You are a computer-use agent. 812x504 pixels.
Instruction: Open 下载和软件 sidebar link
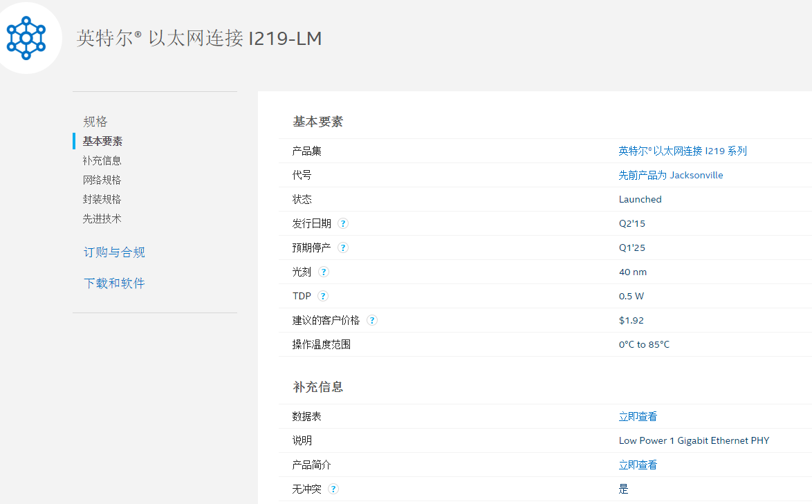pyautogui.click(x=114, y=283)
